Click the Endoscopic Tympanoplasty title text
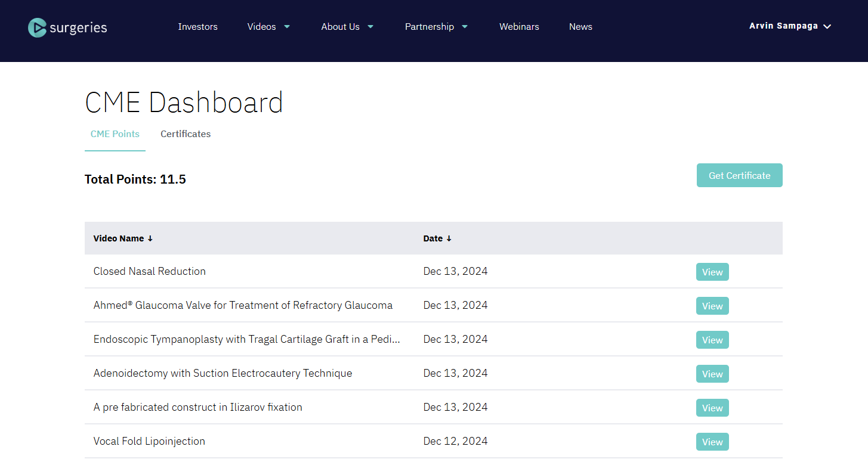Image resolution: width=868 pixels, height=459 pixels. (246, 339)
